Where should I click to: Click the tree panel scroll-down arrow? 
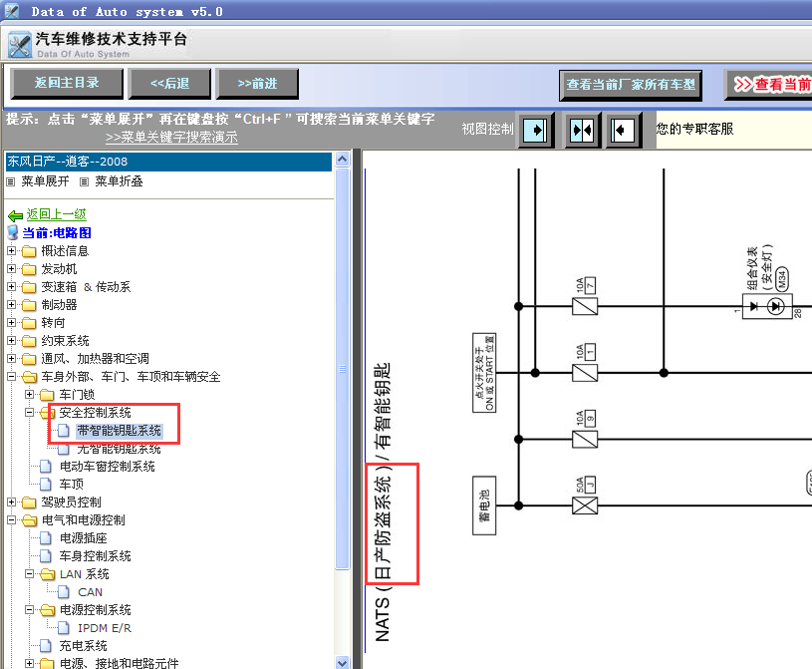(343, 662)
